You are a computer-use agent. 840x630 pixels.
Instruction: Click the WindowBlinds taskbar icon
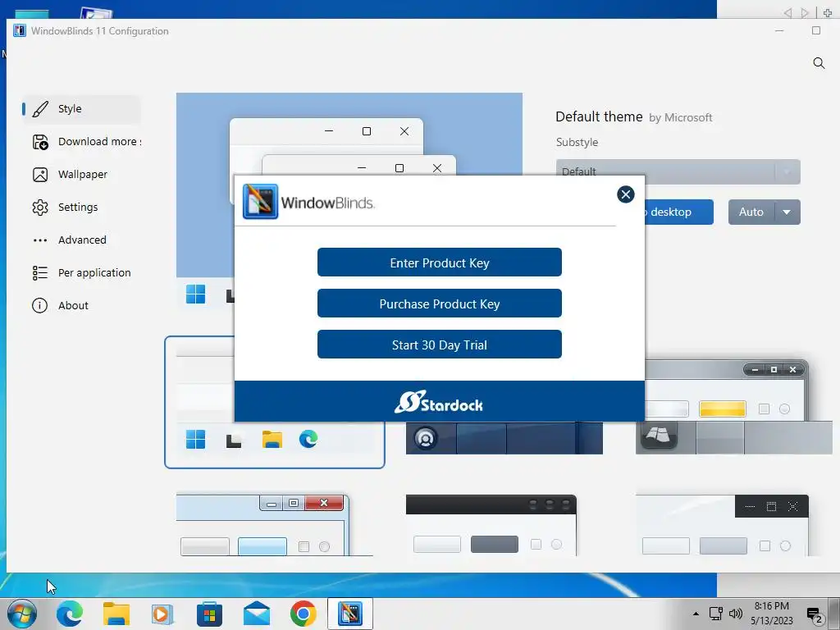[349, 614]
